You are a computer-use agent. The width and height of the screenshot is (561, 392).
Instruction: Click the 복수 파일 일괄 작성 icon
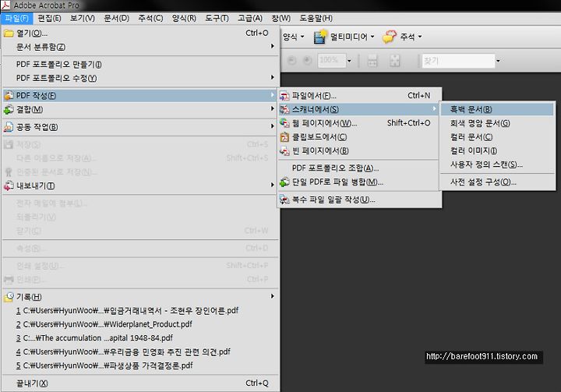(285, 200)
